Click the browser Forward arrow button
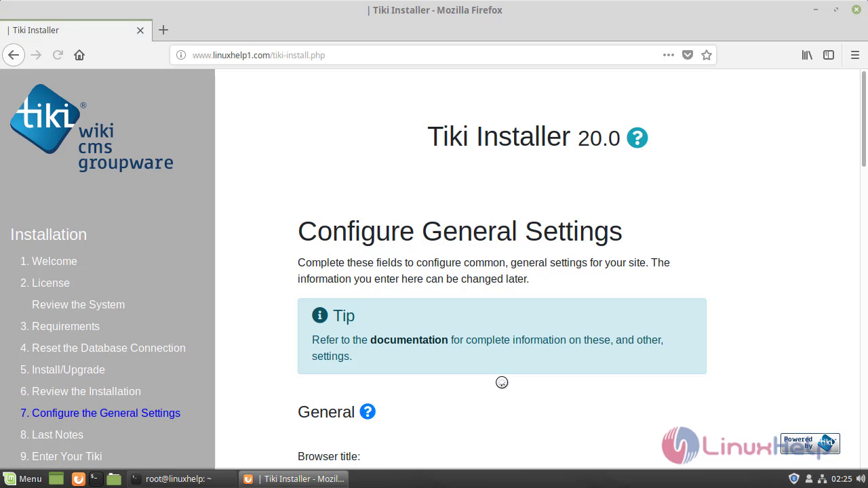Image resolution: width=868 pixels, height=488 pixels. (x=36, y=55)
